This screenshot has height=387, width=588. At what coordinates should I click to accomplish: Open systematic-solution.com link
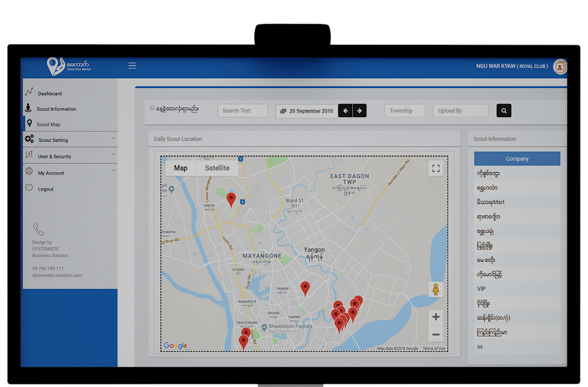[x=57, y=275]
